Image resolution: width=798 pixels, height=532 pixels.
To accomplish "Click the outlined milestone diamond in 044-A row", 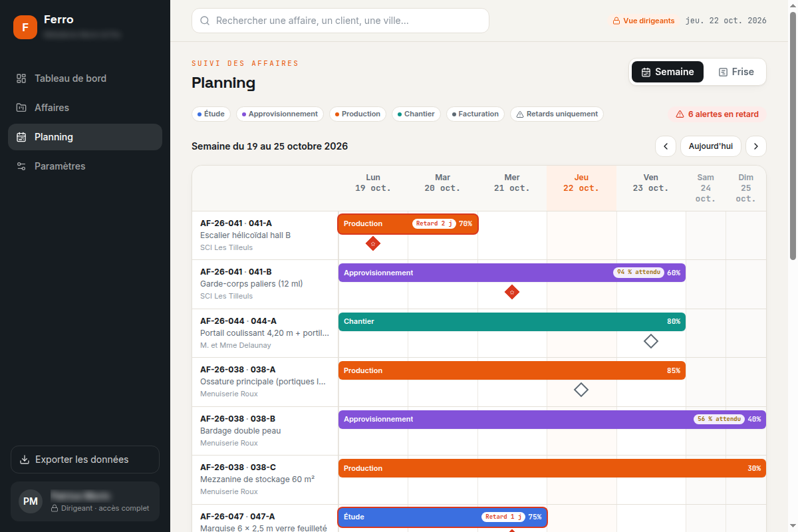I will pos(651,341).
